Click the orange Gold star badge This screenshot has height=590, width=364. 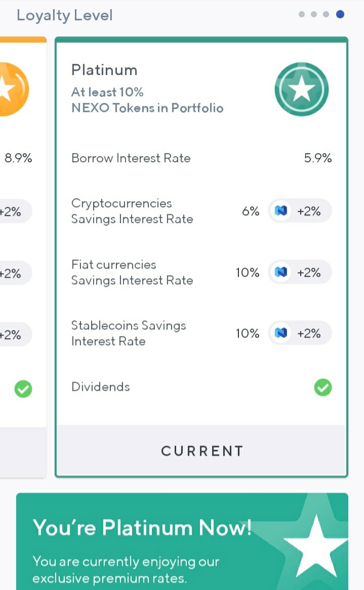13,89
